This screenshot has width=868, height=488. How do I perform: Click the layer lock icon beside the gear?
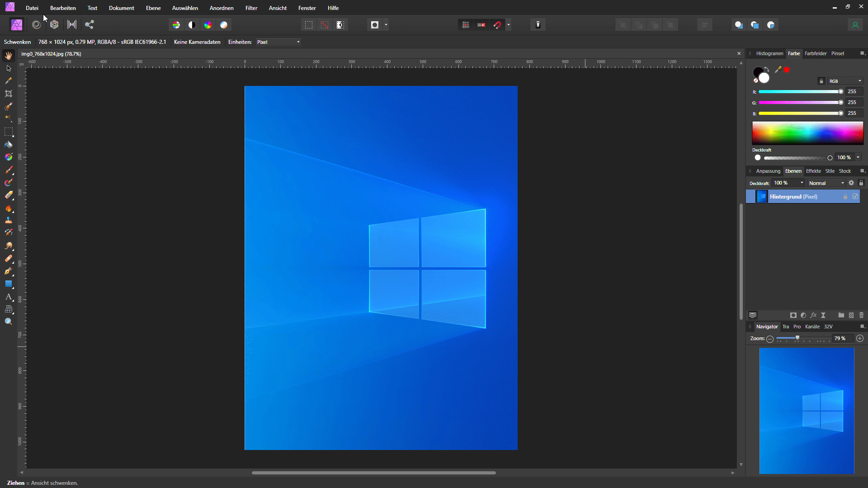tap(861, 183)
